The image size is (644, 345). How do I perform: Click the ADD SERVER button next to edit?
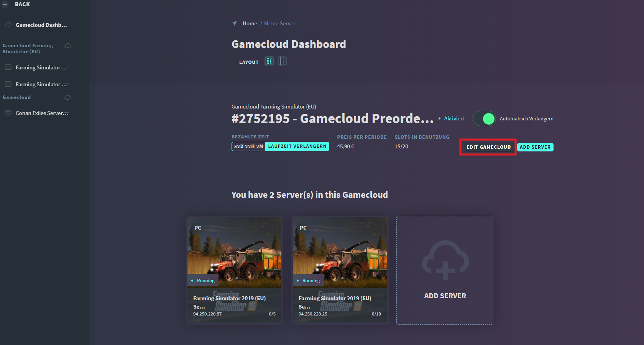point(535,147)
